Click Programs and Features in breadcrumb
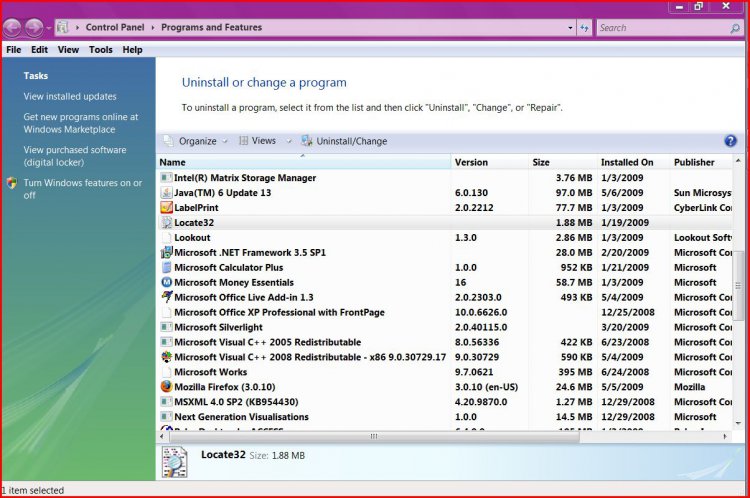750x498 pixels. tap(211, 27)
